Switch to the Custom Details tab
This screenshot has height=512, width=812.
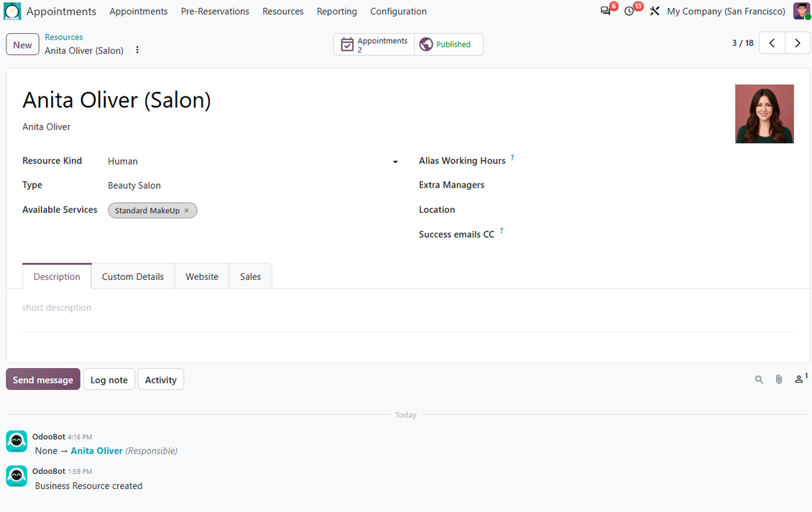(132, 277)
